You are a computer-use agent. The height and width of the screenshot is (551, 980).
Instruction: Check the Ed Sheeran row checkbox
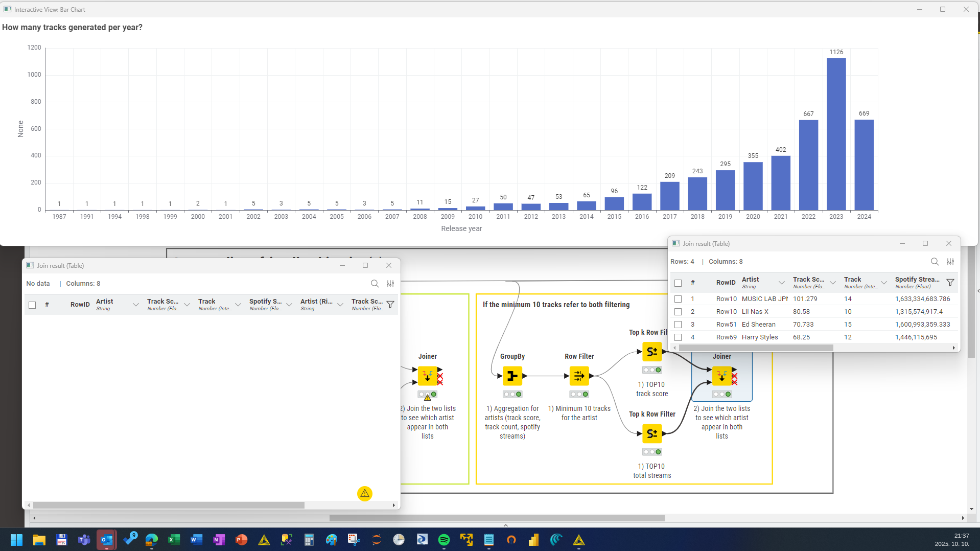tap(678, 325)
